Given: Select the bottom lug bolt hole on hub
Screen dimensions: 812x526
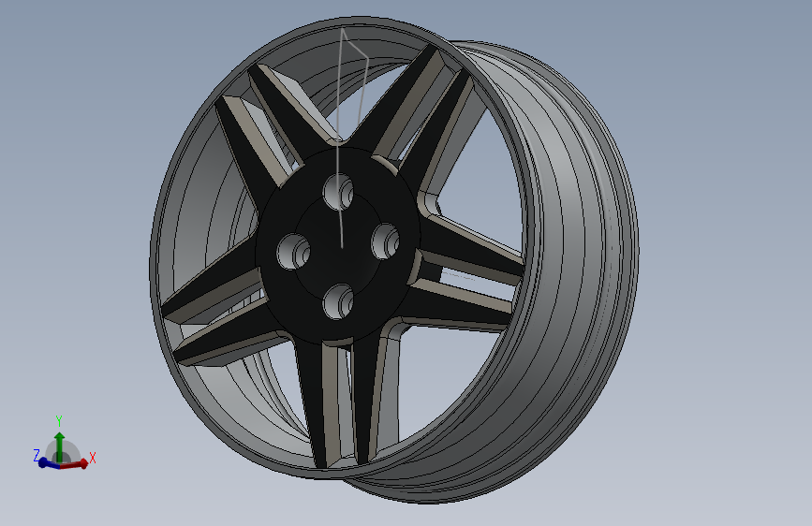Looking at the screenshot, I should [338, 301].
